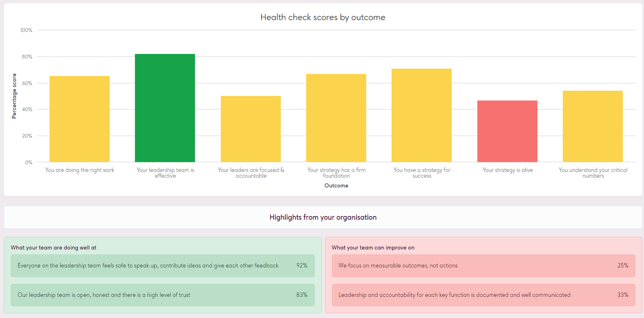
Task: Click the 'Highlights from your organisation' header
Action: [323, 217]
